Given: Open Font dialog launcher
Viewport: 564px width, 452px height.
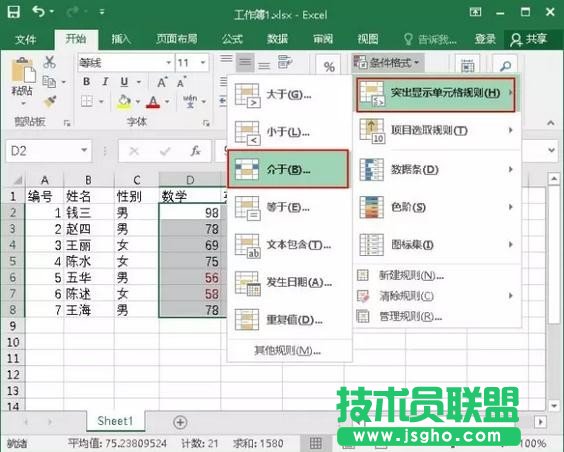Looking at the screenshot, I should tap(206, 123).
